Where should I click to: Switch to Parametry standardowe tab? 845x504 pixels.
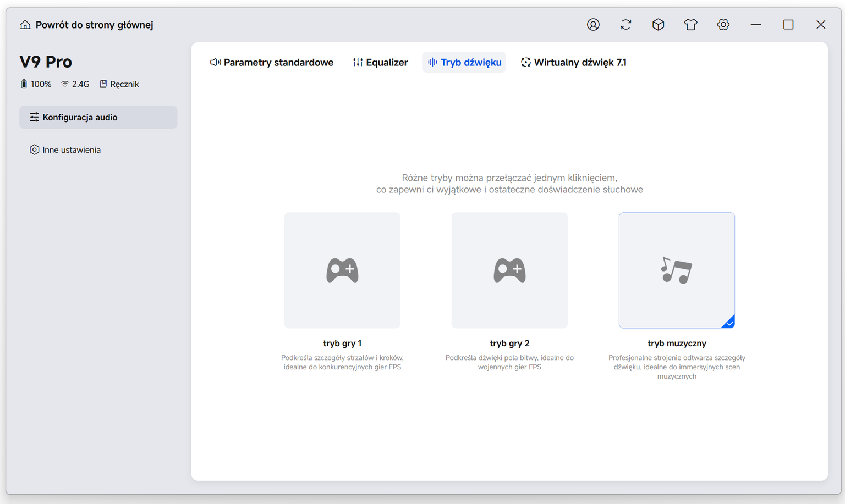[x=272, y=62]
